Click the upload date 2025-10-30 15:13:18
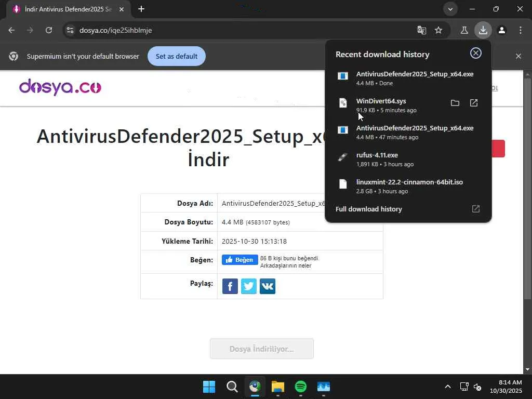The height and width of the screenshot is (399, 532). 254,241
